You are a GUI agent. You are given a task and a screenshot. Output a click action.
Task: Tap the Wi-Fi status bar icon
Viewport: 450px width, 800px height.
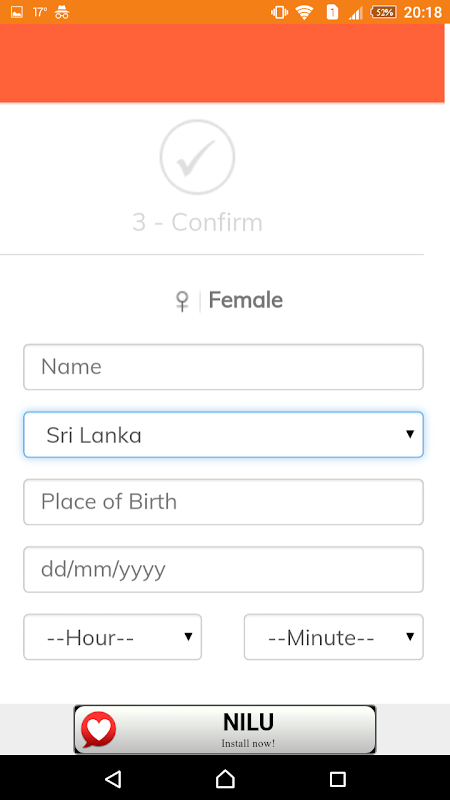pos(305,12)
